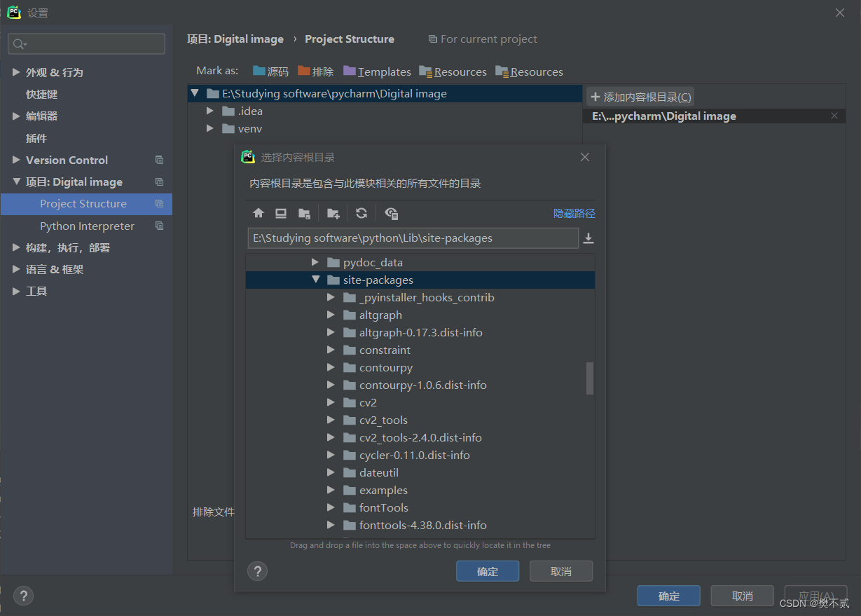Expand the 外观 & 行为 settings group
Viewport: 861px width, 616px height.
tap(16, 72)
